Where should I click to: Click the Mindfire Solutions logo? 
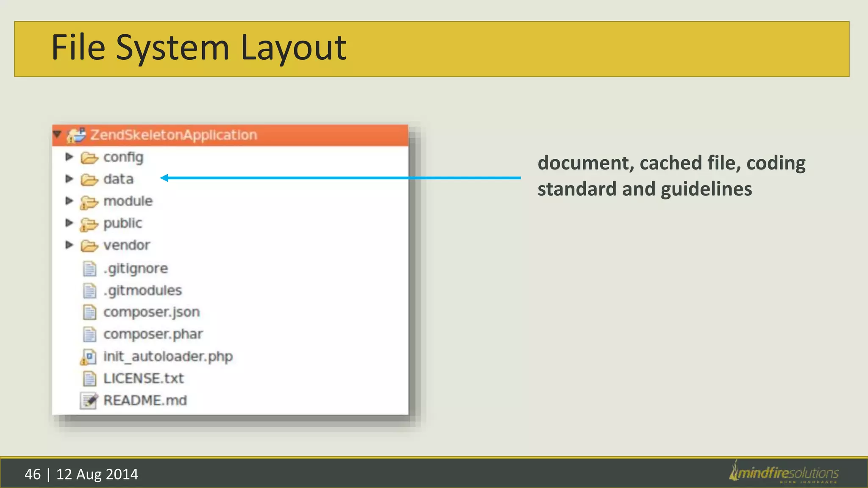(x=784, y=472)
